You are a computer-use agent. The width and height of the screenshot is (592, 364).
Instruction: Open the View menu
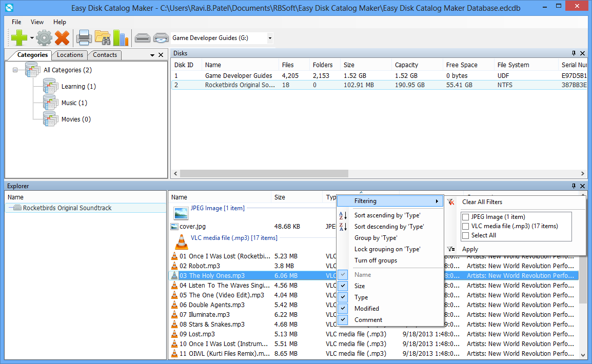pos(37,22)
